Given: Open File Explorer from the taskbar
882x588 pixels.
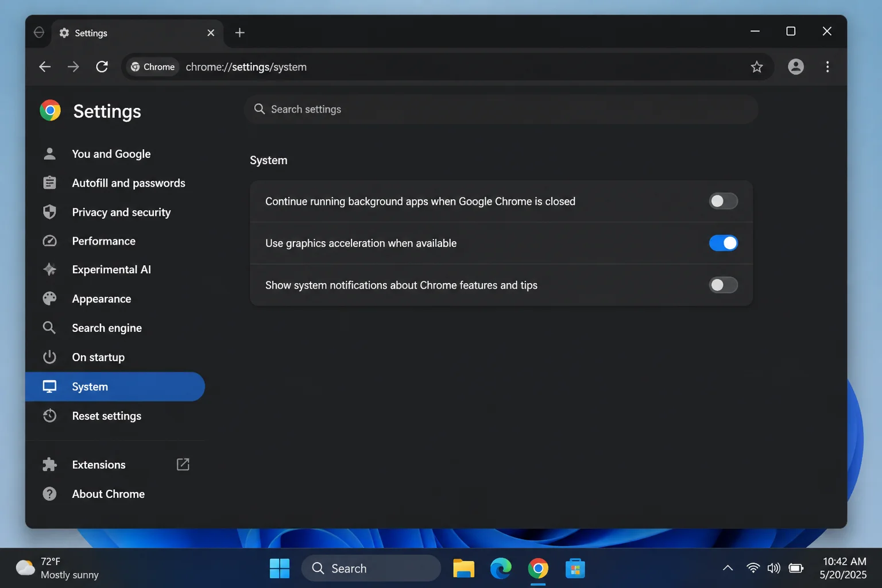Looking at the screenshot, I should [x=463, y=568].
